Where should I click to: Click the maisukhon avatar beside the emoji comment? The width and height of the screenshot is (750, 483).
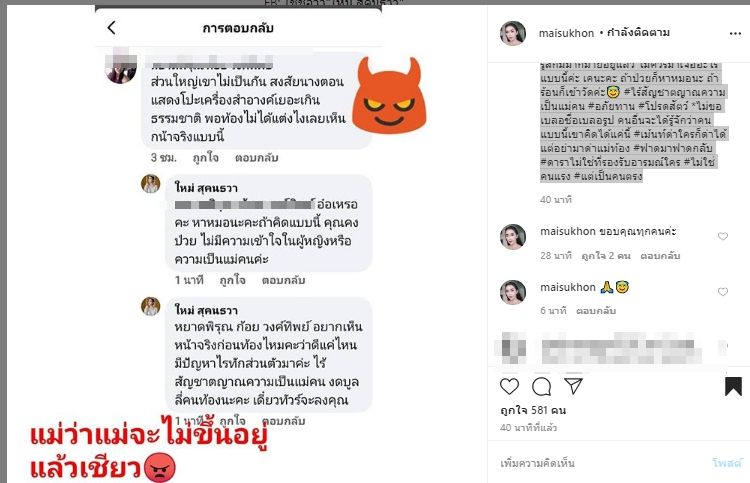513,292
